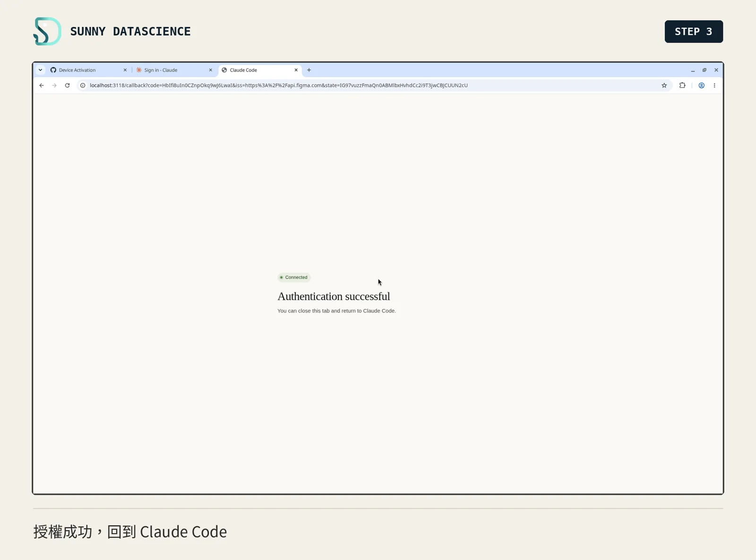Click 'You can close this tab' message

pyautogui.click(x=336, y=311)
